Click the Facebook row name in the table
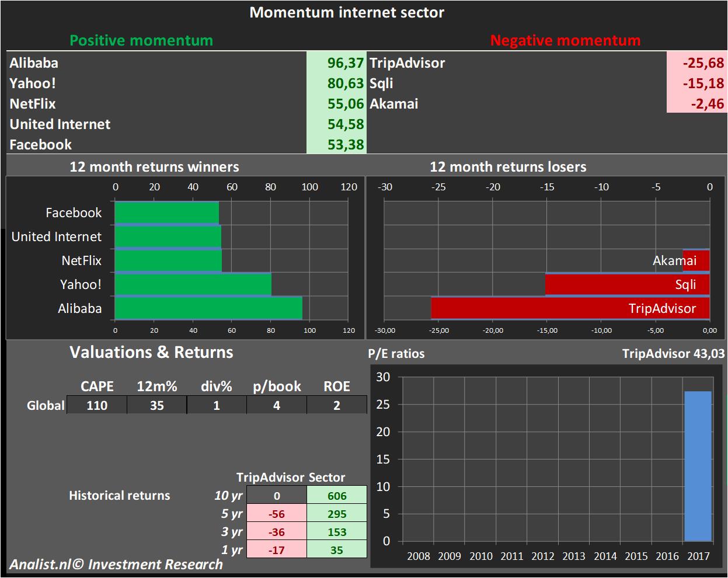Viewport: 728px width, 578px height. [x=41, y=145]
